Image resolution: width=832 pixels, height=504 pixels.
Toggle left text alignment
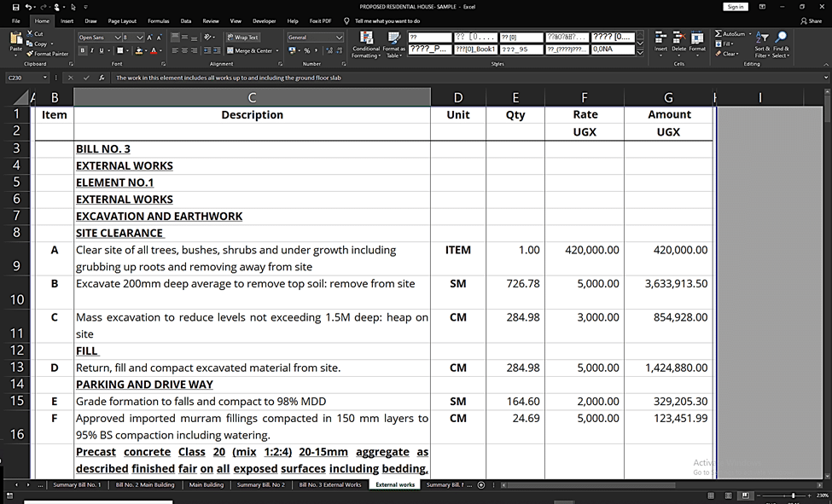coord(175,50)
